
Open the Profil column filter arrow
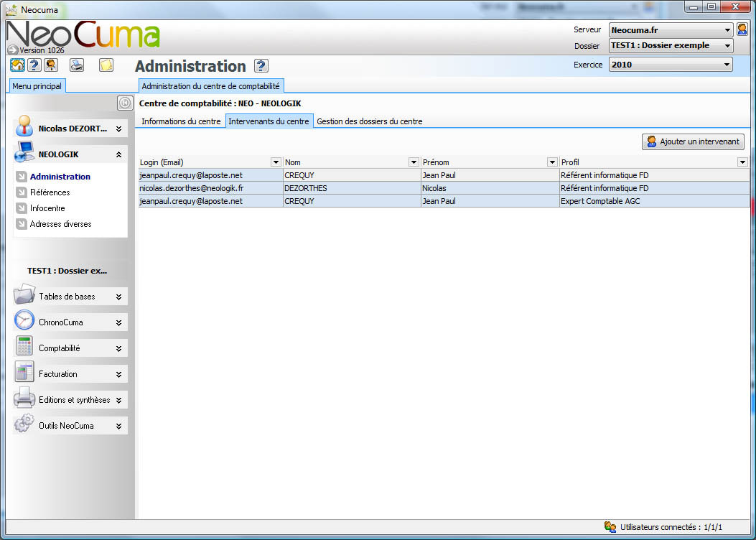[742, 162]
